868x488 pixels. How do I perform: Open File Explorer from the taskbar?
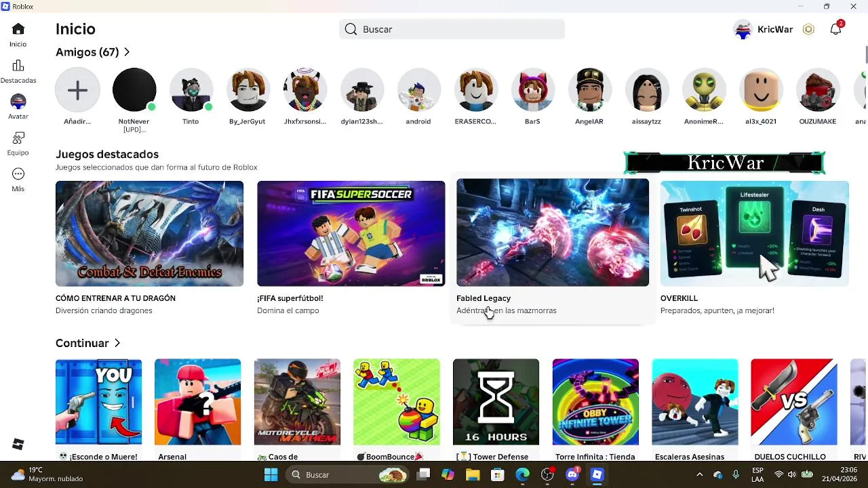pyautogui.click(x=473, y=474)
